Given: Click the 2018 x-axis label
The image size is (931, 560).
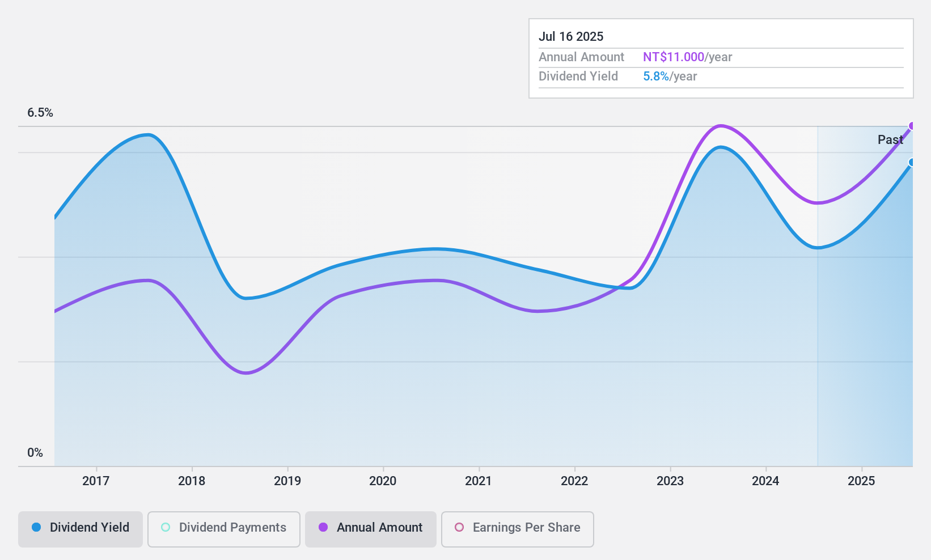Looking at the screenshot, I should pos(192,481).
